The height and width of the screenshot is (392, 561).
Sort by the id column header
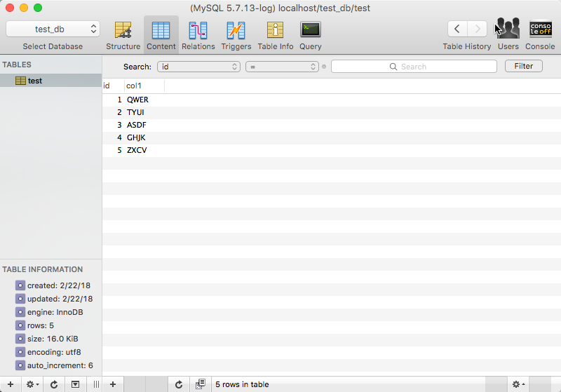114,86
